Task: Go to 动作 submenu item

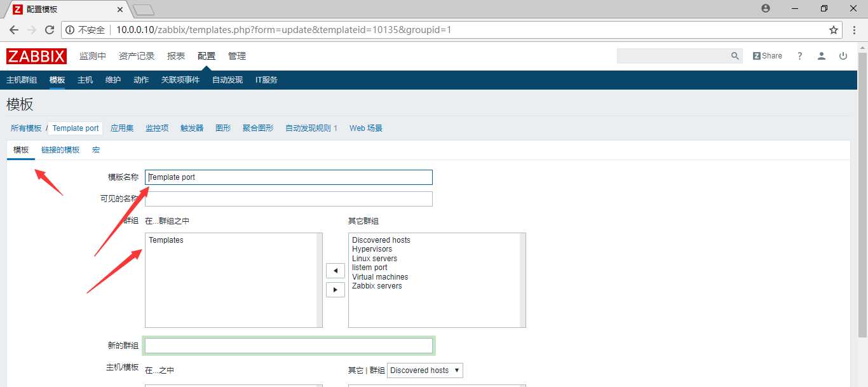Action: pos(141,80)
